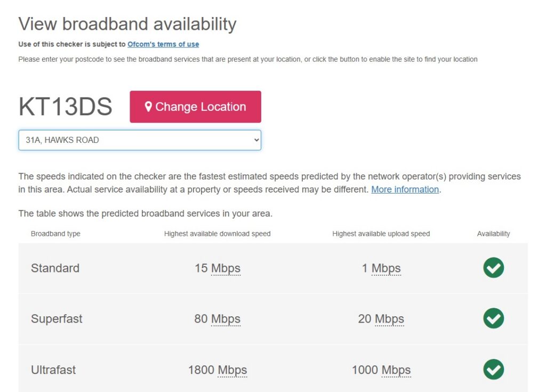Select the Superfast broadband type row label

(57, 319)
